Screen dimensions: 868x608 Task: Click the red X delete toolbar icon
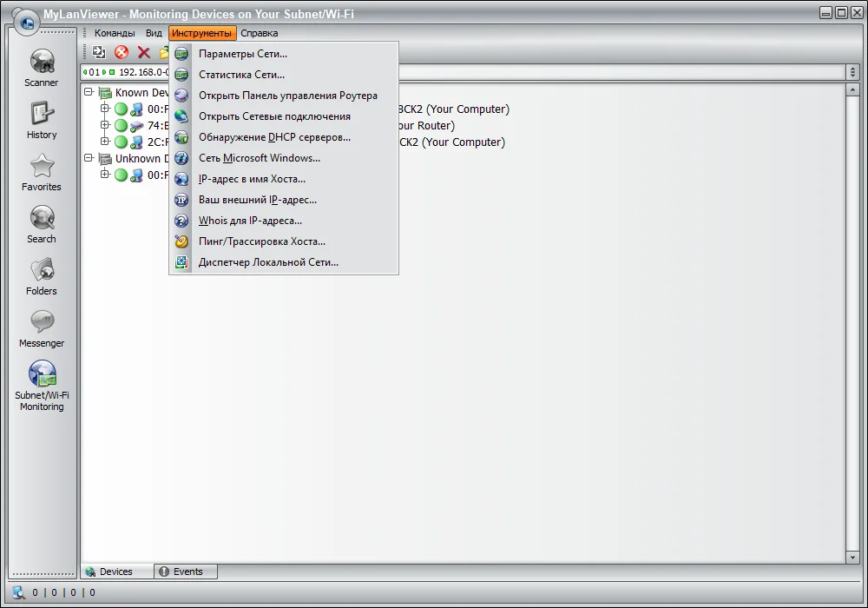point(144,52)
